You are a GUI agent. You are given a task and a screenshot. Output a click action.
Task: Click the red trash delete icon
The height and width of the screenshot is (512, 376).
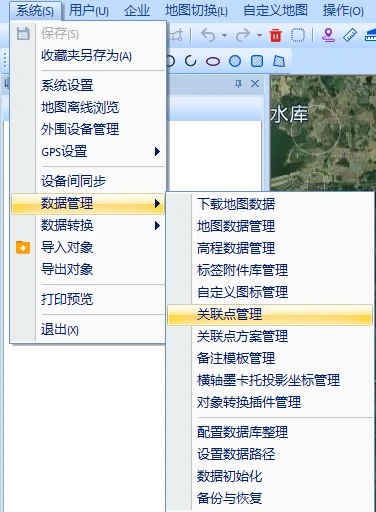(x=275, y=35)
